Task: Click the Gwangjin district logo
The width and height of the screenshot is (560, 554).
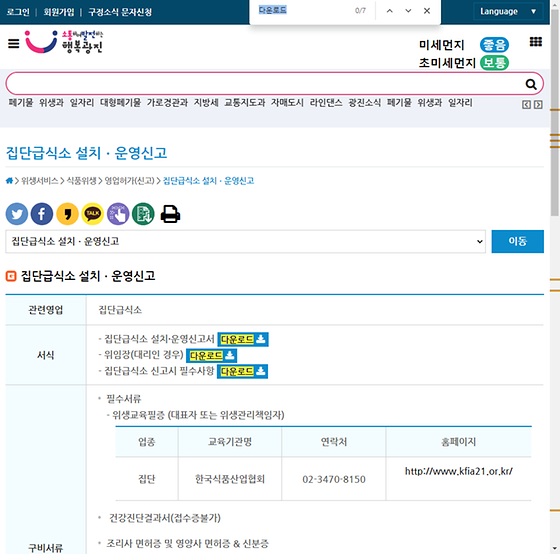Action: click(x=64, y=42)
